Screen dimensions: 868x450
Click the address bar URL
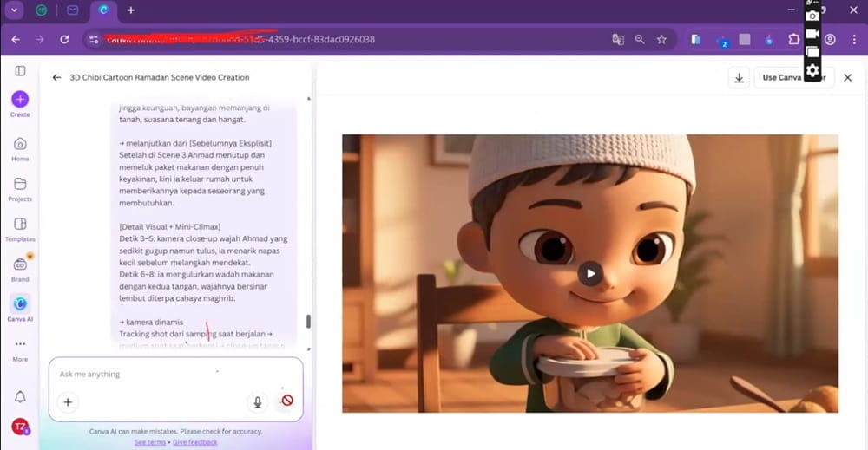click(240, 39)
